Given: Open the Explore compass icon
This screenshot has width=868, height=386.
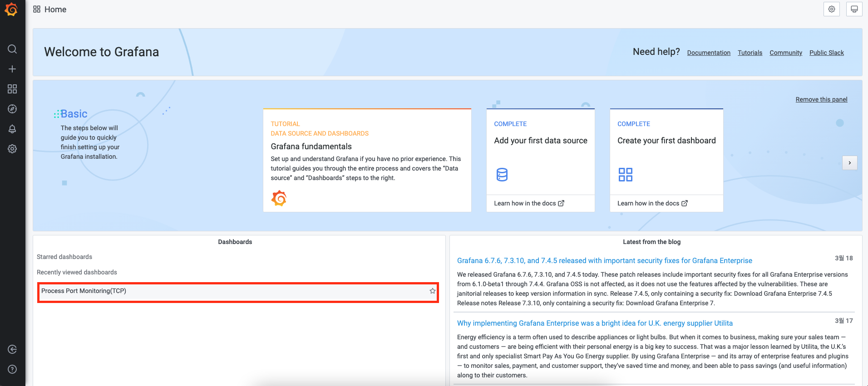Looking at the screenshot, I should pyautogui.click(x=12, y=109).
